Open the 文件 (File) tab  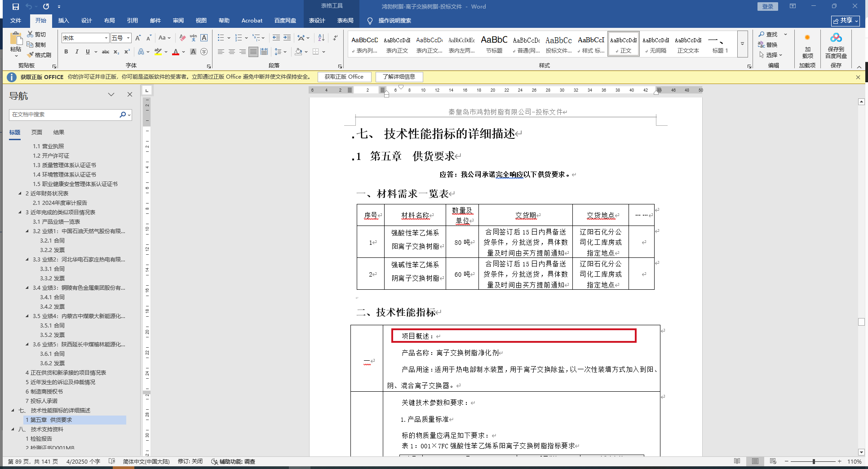pos(16,21)
